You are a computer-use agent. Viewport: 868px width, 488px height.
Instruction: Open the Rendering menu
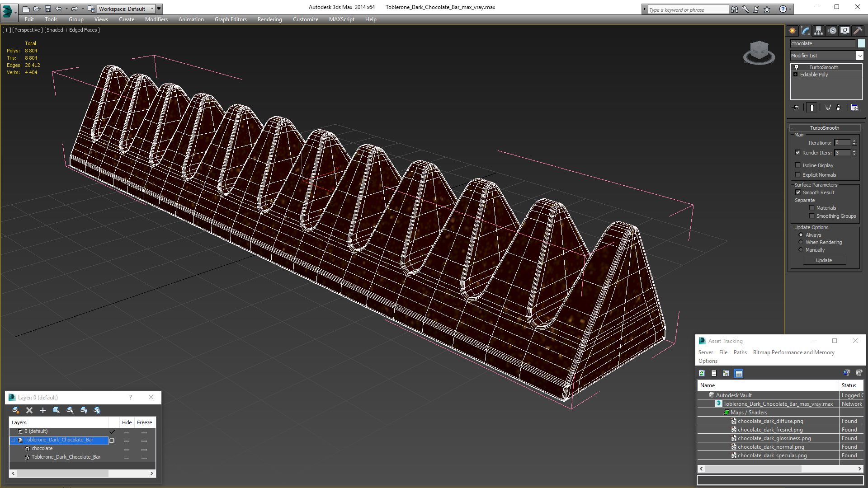point(269,19)
